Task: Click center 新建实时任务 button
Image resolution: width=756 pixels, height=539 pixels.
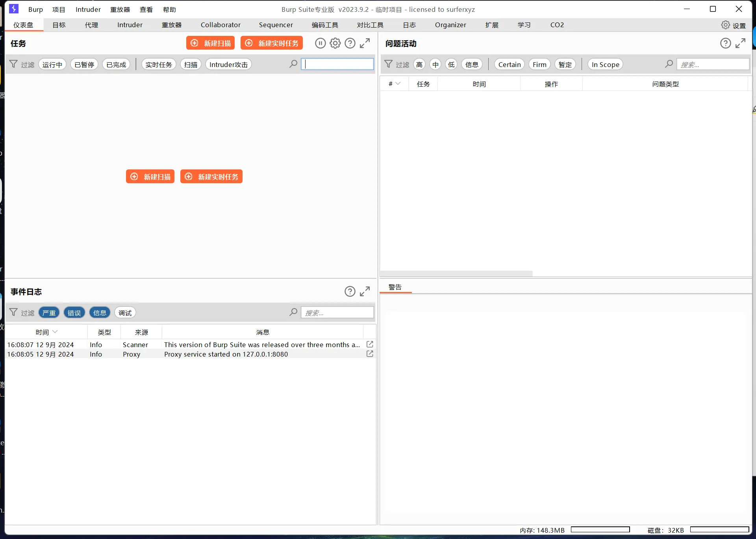Action: [211, 177]
